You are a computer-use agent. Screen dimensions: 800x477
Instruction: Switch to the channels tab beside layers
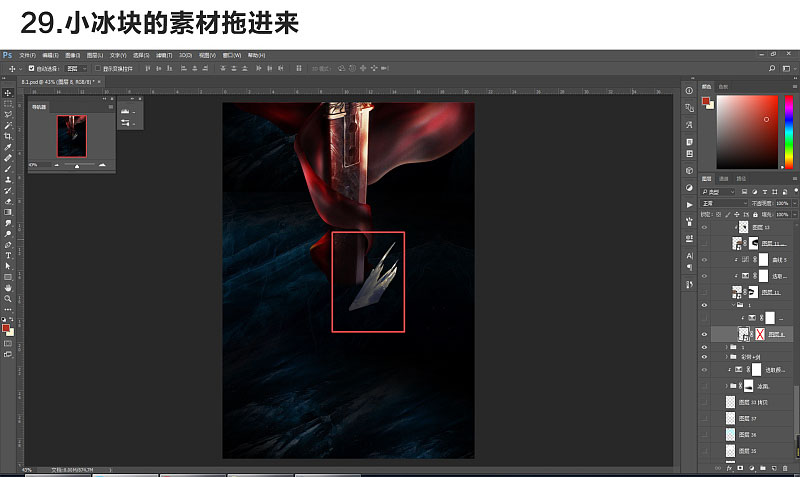(723, 179)
